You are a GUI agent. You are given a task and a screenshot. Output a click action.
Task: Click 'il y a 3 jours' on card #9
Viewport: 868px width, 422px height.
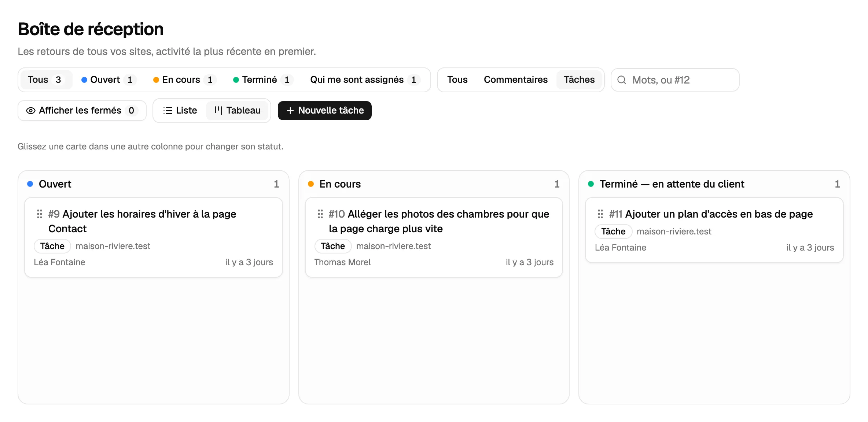(249, 262)
